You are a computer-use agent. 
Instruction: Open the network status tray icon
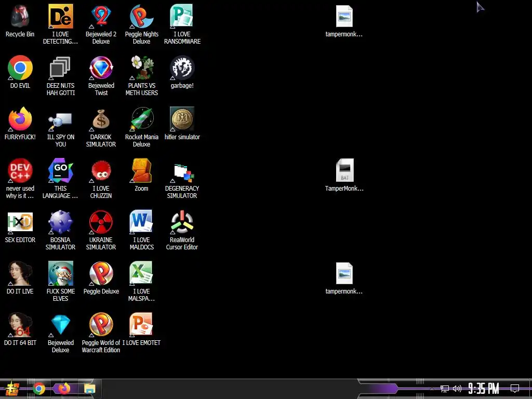[x=445, y=389]
